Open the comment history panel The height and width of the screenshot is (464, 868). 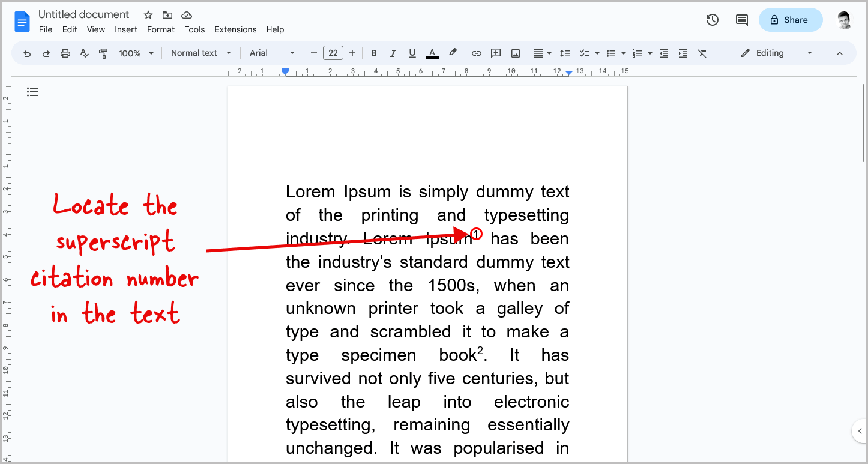[x=741, y=20]
